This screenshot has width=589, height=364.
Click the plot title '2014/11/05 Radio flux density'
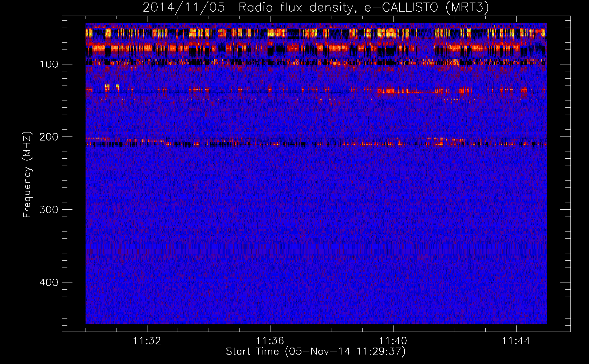(x=316, y=7)
